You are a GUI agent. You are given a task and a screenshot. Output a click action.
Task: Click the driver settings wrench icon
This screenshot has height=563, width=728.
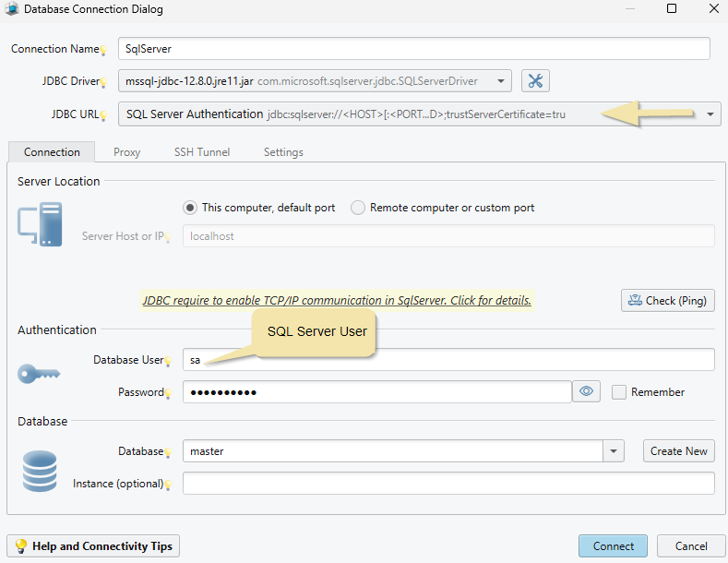tap(535, 81)
